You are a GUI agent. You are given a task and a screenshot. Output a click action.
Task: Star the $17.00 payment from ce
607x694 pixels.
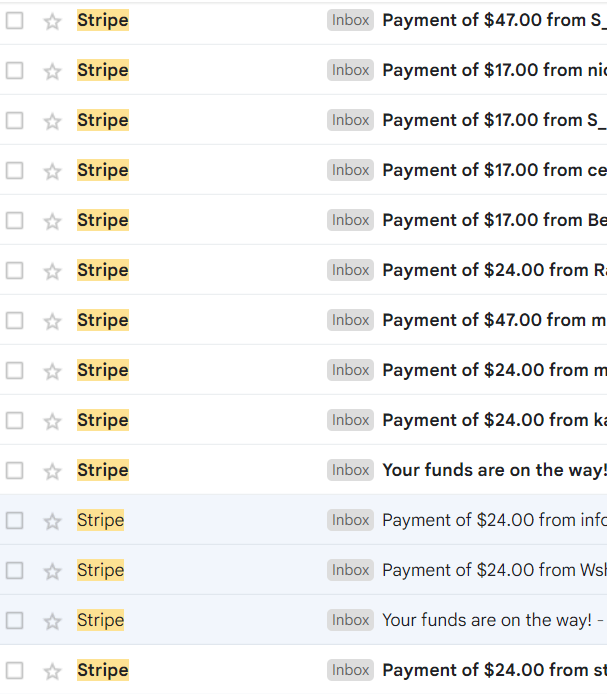click(52, 171)
